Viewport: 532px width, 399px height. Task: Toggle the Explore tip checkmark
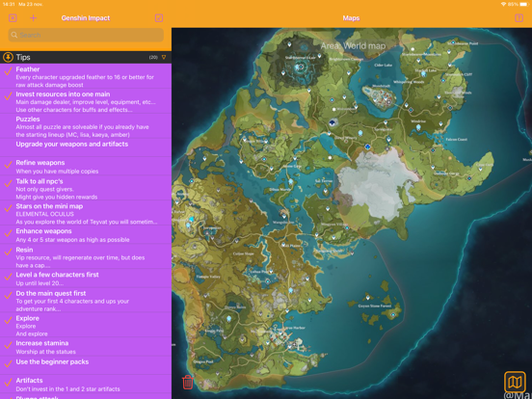8,321
